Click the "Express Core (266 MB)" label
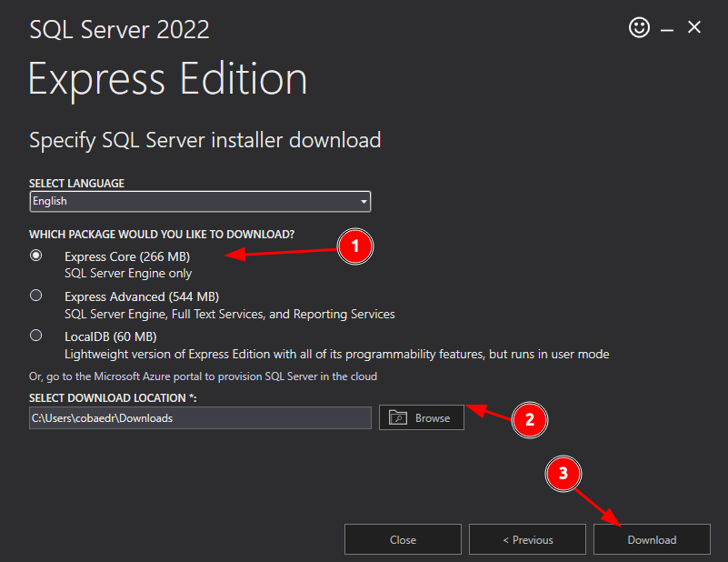Viewport: 728px width, 562px height. 127,256
